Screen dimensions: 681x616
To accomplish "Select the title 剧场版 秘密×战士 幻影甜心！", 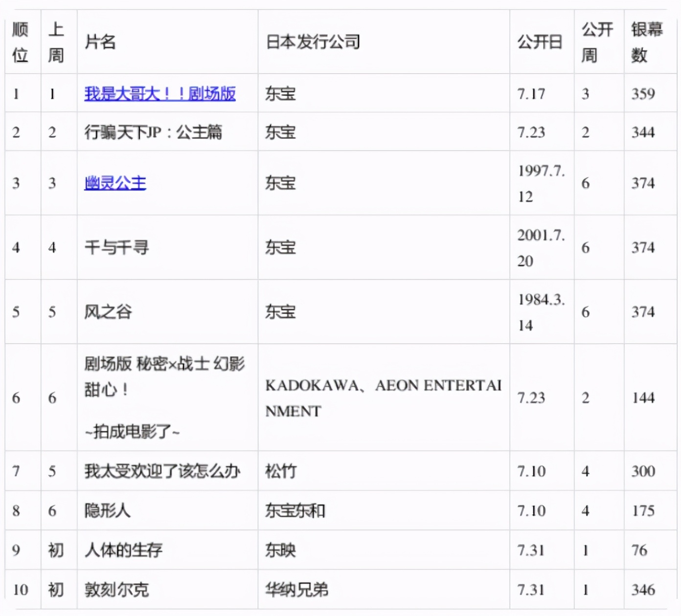I will pos(164,376).
